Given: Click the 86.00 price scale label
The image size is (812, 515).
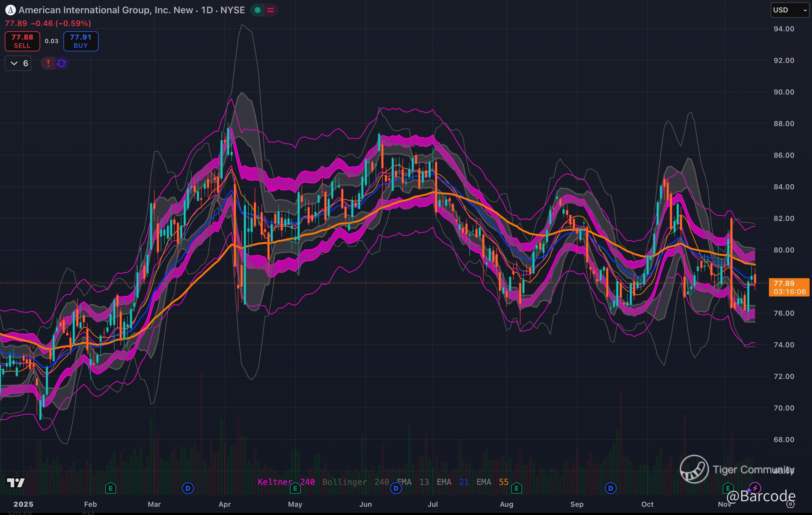Looking at the screenshot, I should tap(784, 155).
